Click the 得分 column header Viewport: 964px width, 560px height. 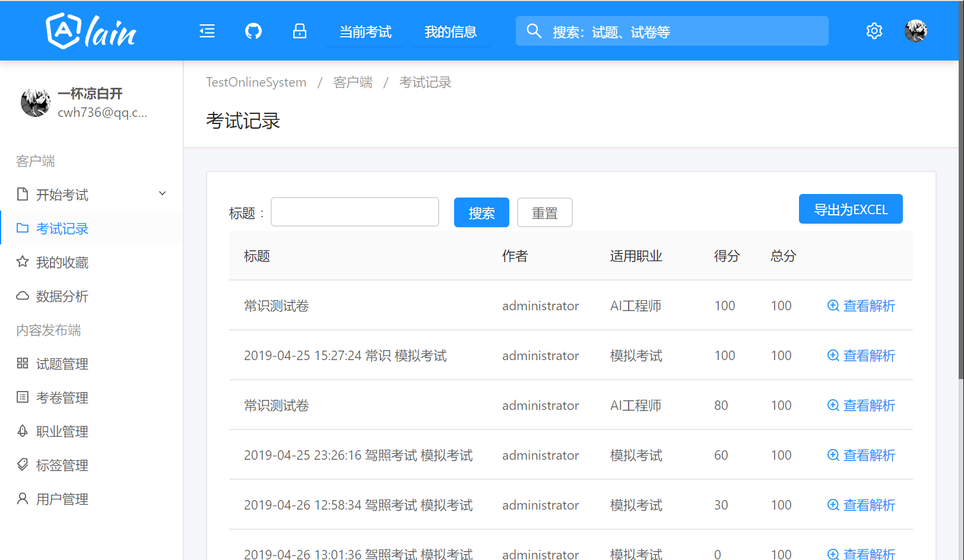point(727,256)
